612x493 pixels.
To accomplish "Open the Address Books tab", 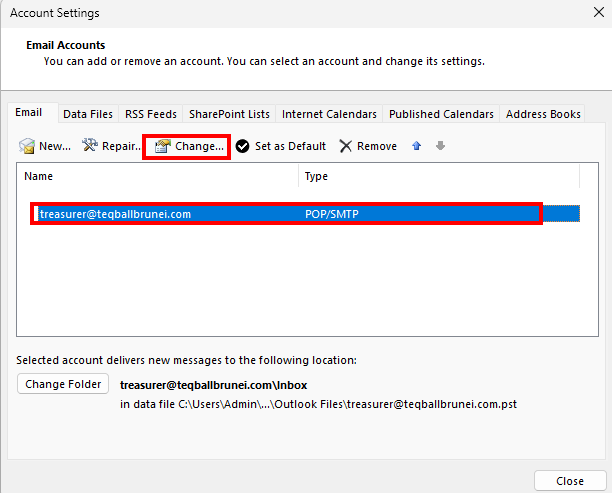I will click(543, 114).
